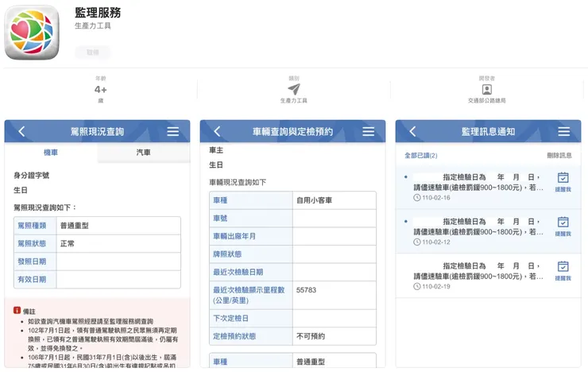Select the 車輛出廠年月 row label
588x372 pixels.
point(234,236)
